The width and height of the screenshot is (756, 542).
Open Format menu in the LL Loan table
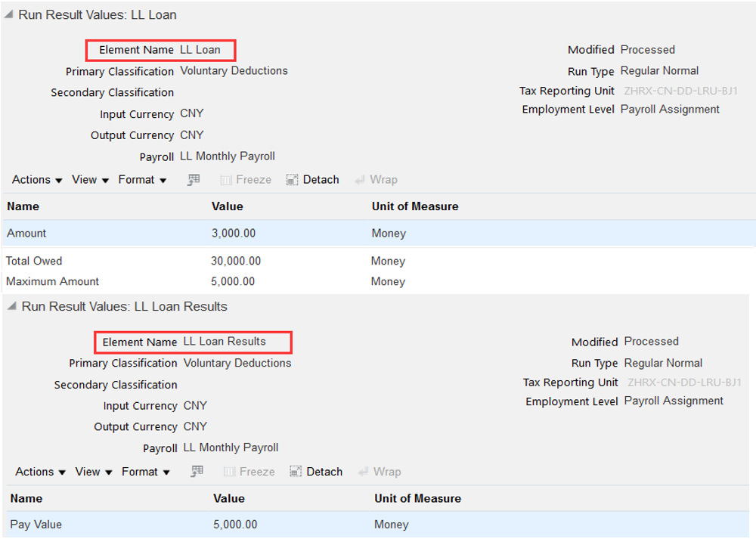click(x=142, y=180)
